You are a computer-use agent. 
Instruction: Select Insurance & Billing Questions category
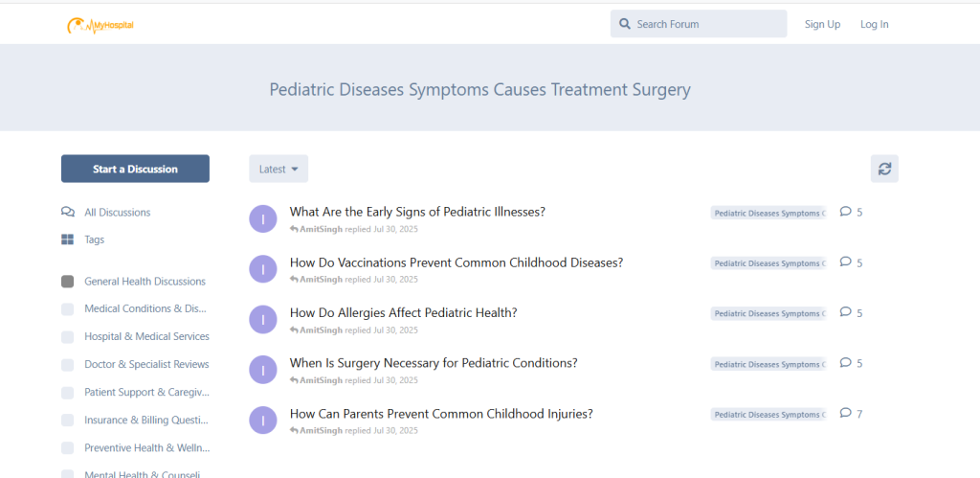(x=146, y=420)
